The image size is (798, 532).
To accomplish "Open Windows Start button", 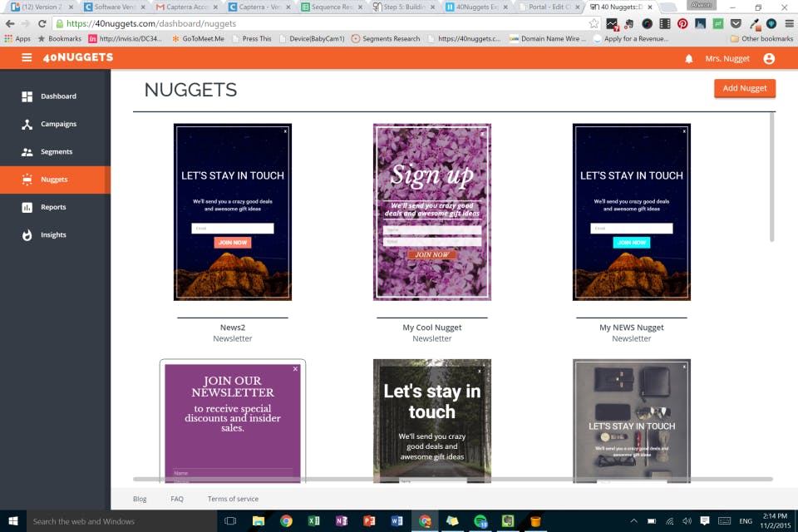I will pyautogui.click(x=13, y=521).
